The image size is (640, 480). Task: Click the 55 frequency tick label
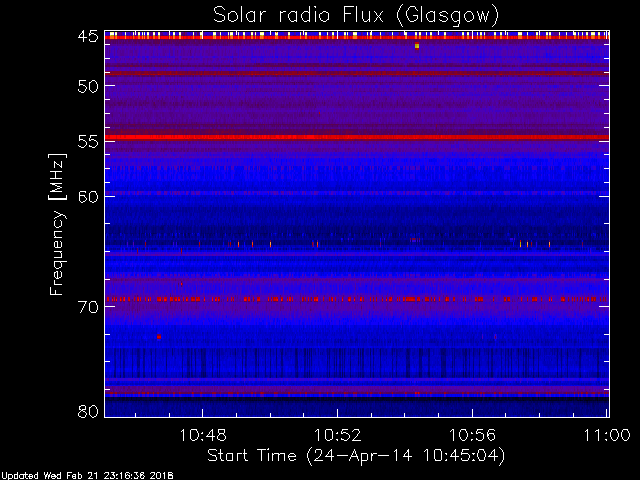coord(88,142)
